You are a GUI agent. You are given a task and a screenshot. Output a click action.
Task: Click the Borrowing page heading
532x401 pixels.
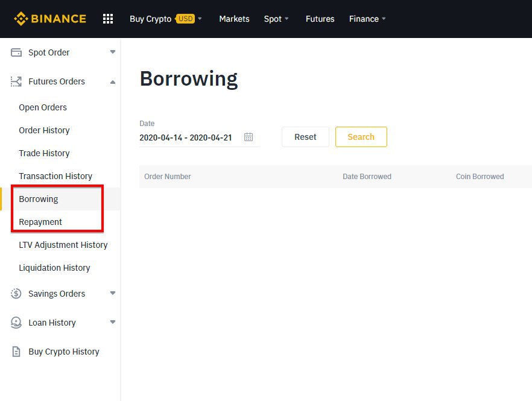(189, 79)
